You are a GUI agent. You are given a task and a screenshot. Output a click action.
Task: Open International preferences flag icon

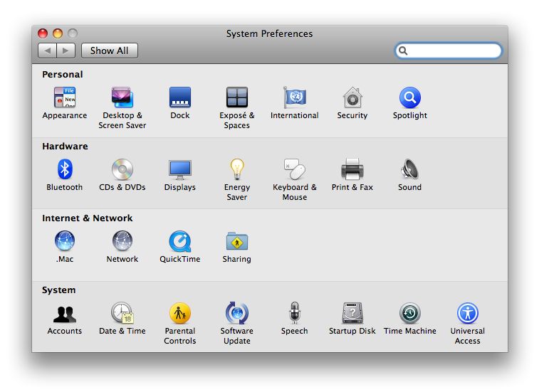[295, 97]
